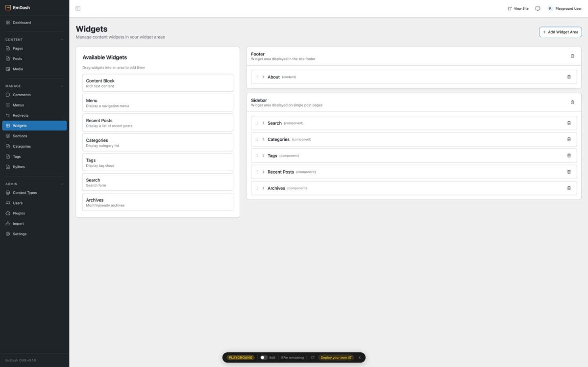Select the Categories available widget card

158,142
